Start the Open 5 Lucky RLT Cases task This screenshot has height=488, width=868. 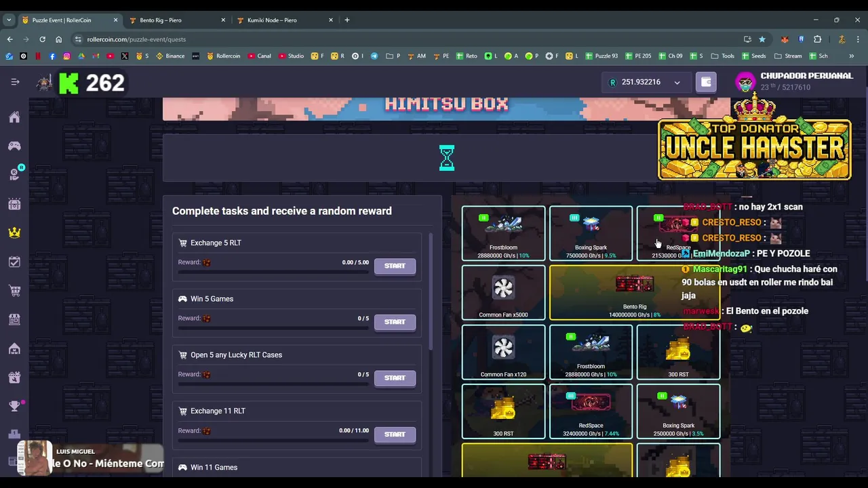click(x=395, y=378)
